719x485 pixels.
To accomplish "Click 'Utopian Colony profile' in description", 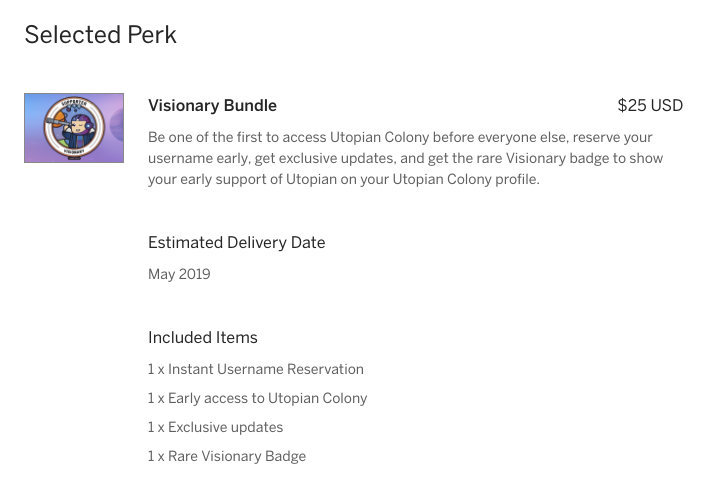I will pos(466,179).
